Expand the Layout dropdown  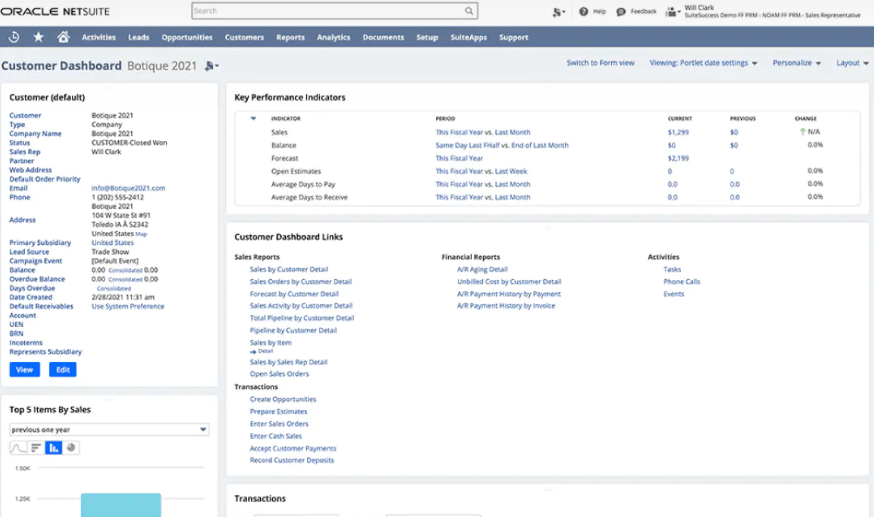coord(852,63)
